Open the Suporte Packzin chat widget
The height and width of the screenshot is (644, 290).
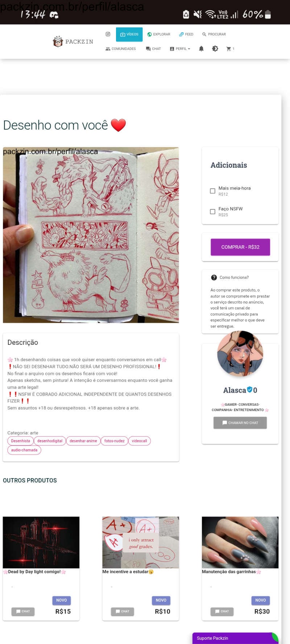(x=235, y=638)
